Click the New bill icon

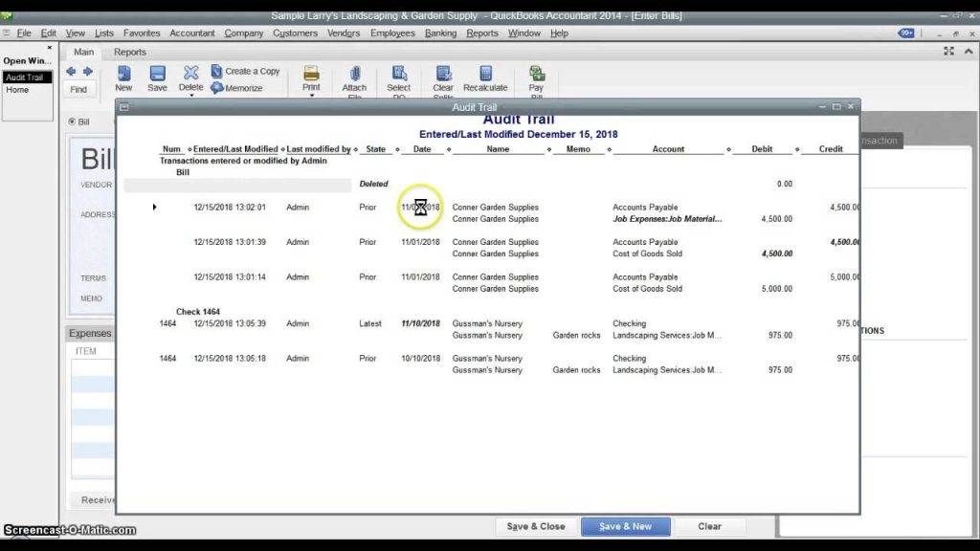pos(123,74)
